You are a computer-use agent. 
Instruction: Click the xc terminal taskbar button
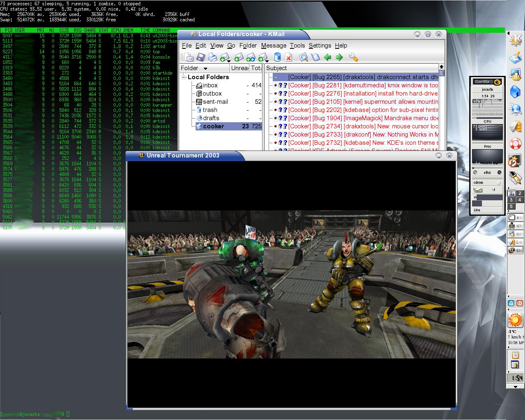(515, 217)
